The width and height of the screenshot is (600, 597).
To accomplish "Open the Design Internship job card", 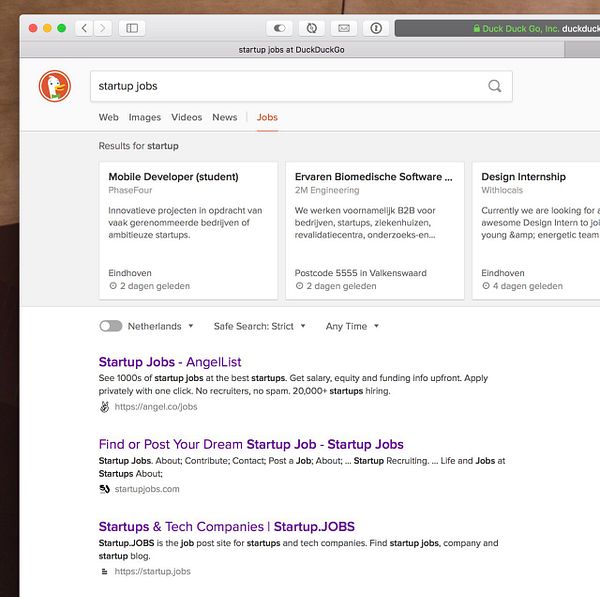I will click(536, 230).
